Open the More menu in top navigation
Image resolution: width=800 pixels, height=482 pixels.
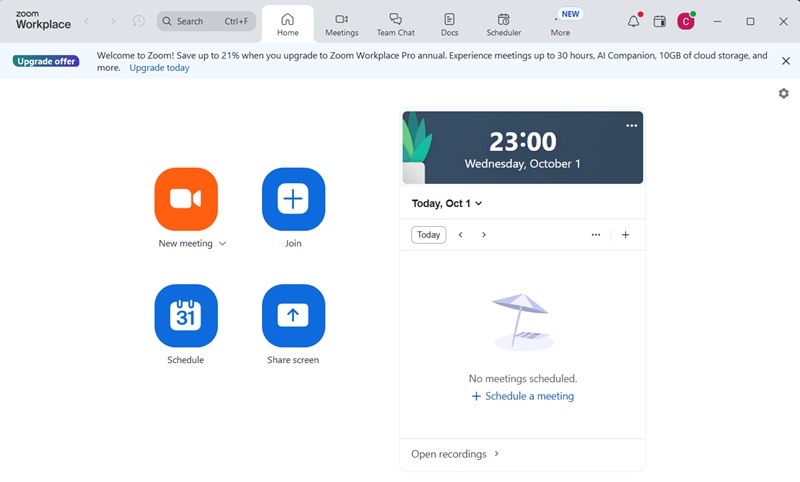560,24
